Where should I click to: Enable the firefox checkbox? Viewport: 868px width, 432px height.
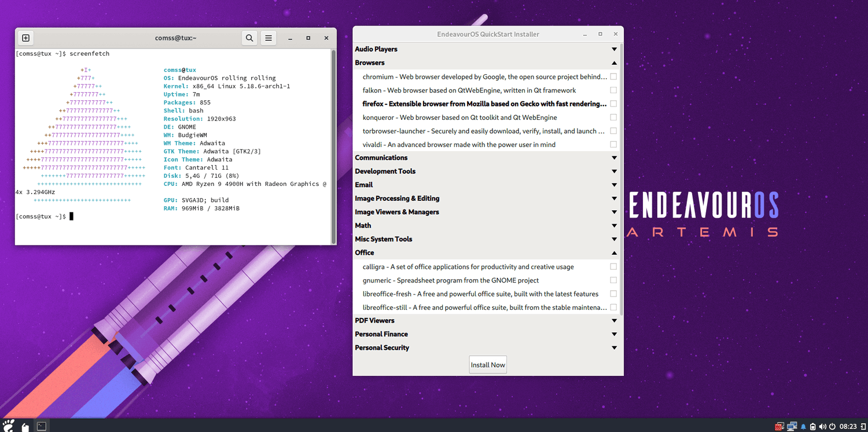613,104
